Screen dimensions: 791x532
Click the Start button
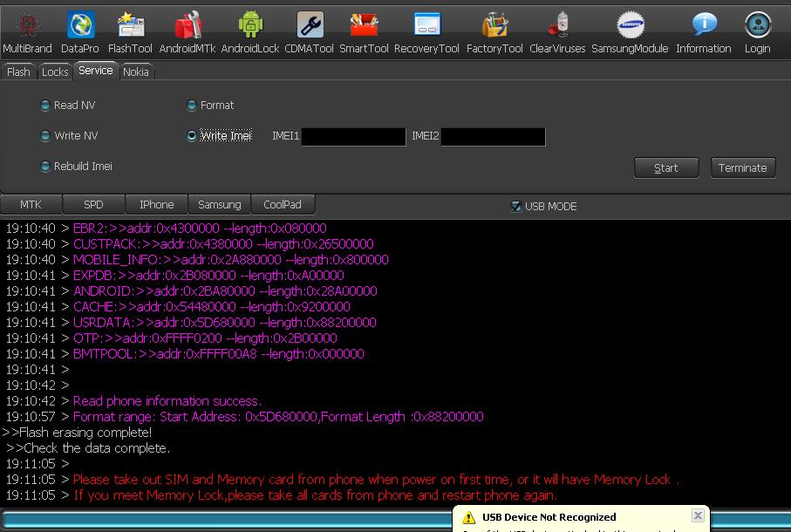click(x=666, y=168)
